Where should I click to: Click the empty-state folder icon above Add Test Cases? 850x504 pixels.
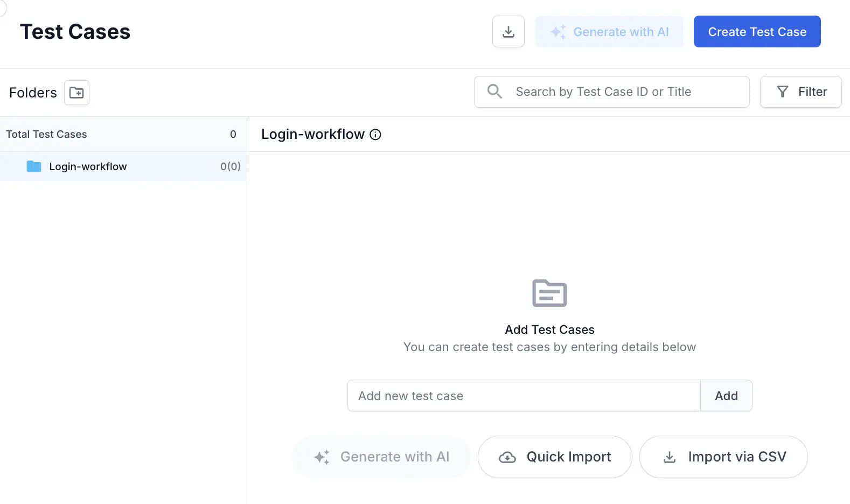(x=549, y=293)
